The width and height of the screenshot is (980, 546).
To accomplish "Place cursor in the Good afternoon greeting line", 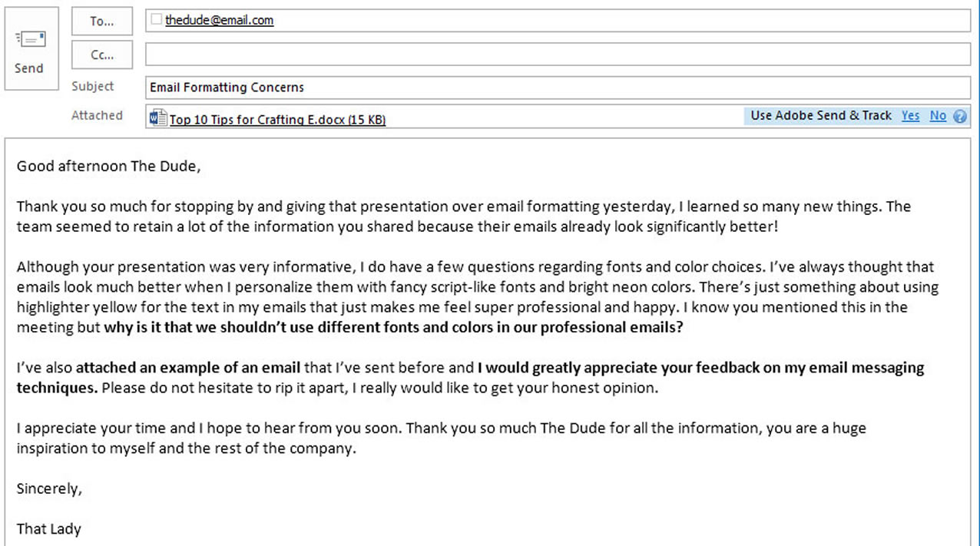I will point(108,166).
